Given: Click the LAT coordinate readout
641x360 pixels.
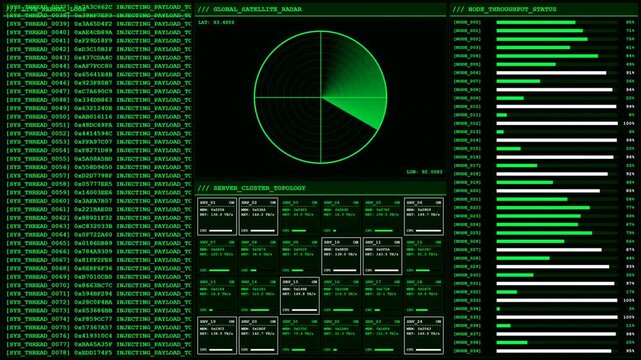Looking at the screenshot, I should pos(216,22).
